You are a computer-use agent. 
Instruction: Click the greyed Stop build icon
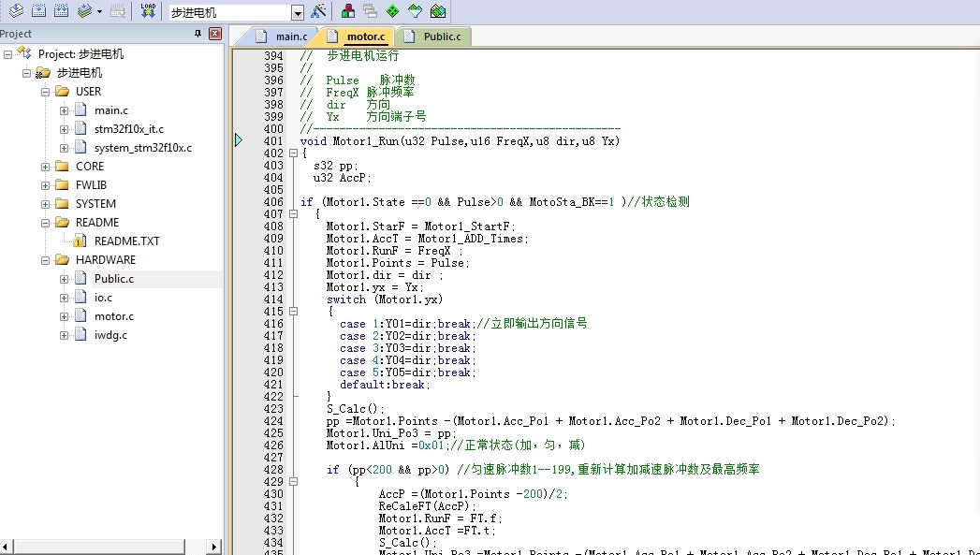[x=118, y=10]
